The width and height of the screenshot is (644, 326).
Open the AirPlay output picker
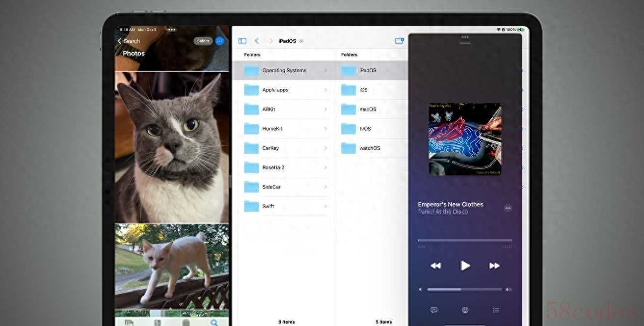(x=465, y=310)
